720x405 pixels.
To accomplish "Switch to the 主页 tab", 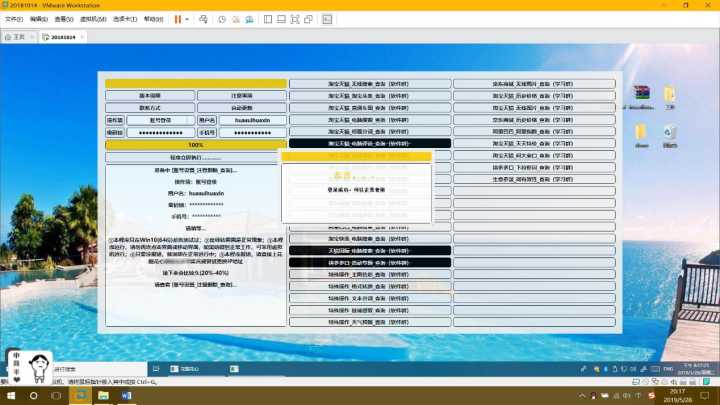I will coord(15,36).
